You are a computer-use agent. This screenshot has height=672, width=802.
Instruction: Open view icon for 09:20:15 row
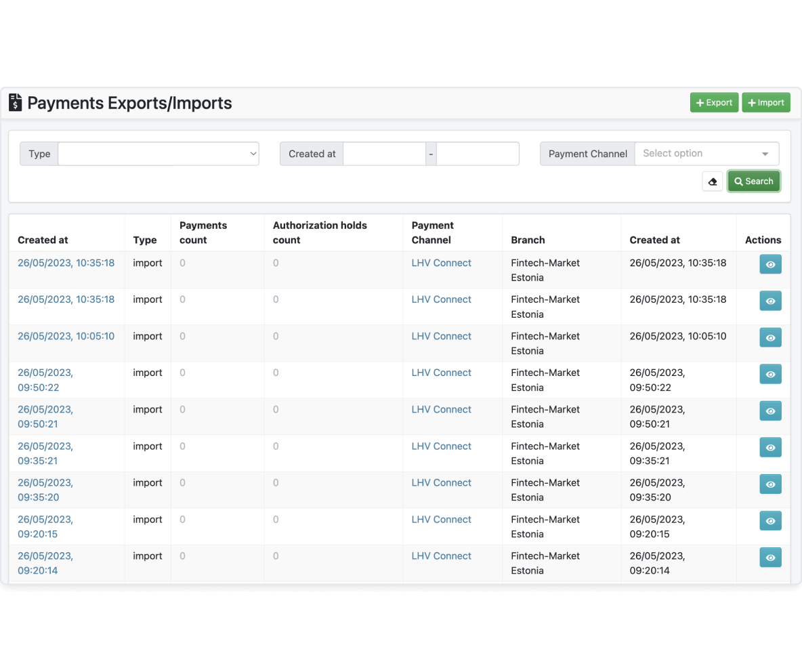(770, 521)
